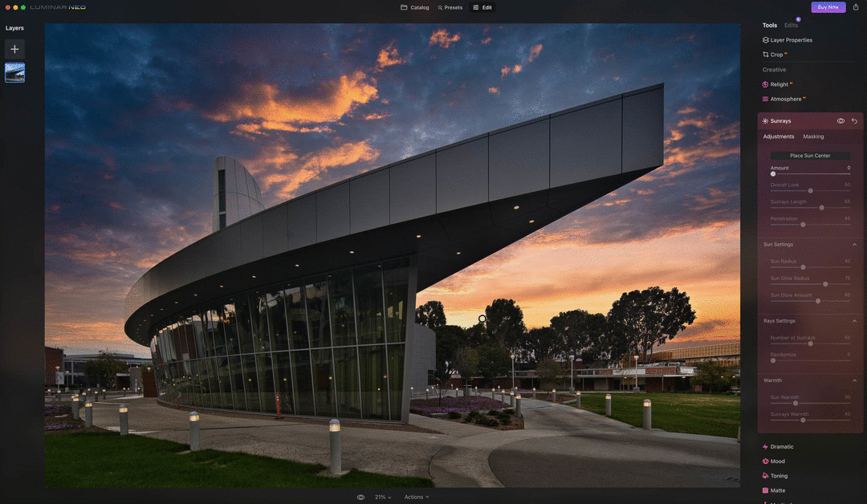Toggle the before/after preview eye icon
This screenshot has width=867, height=504.
pos(360,498)
